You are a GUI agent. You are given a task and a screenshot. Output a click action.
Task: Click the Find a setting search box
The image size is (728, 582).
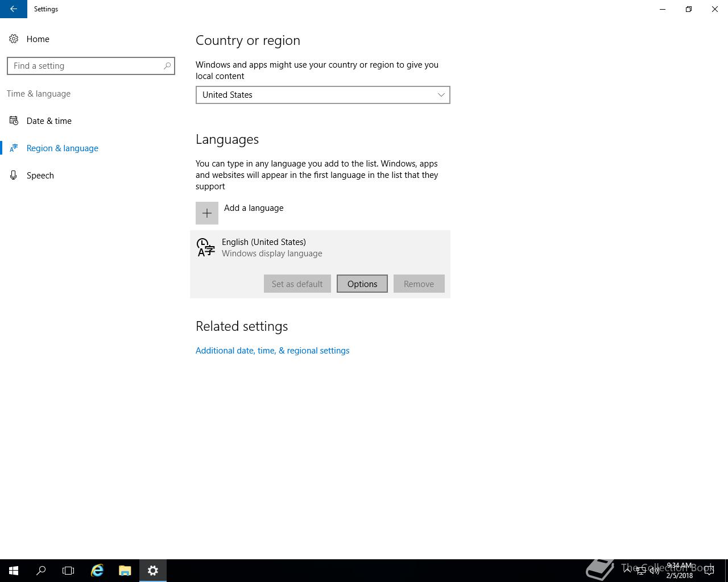91,66
